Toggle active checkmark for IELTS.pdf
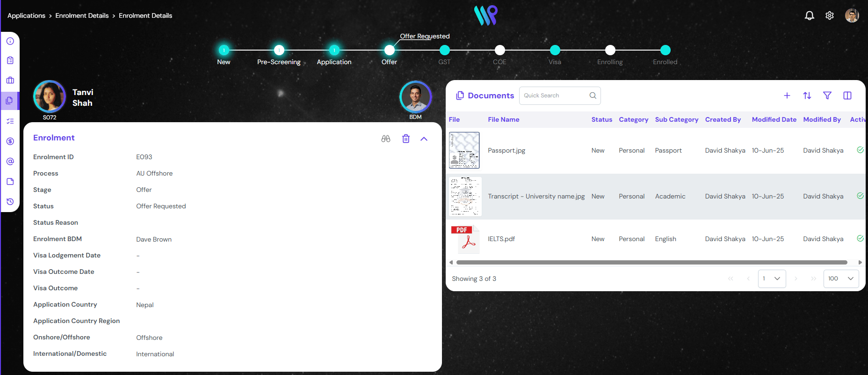This screenshot has height=375, width=868. coord(860,239)
